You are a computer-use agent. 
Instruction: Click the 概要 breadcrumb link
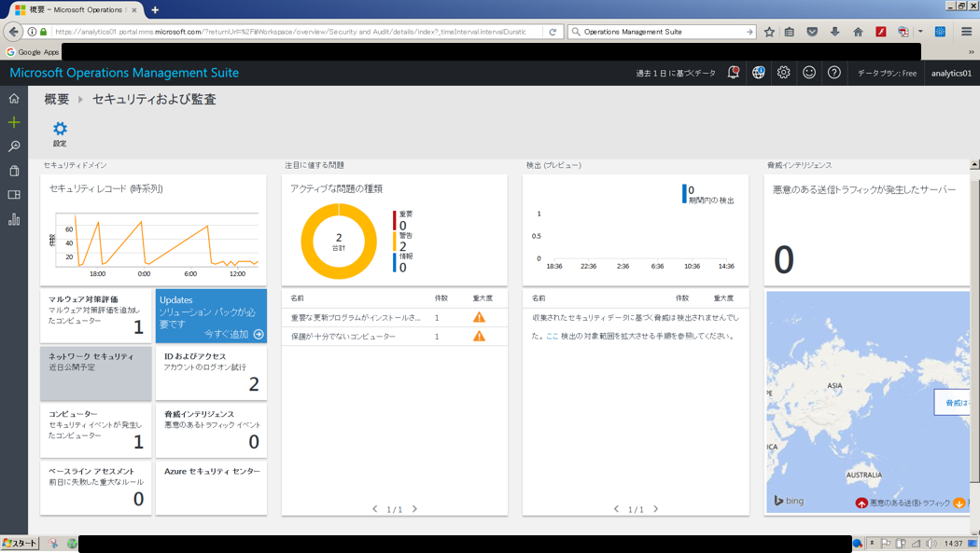pos(57,99)
